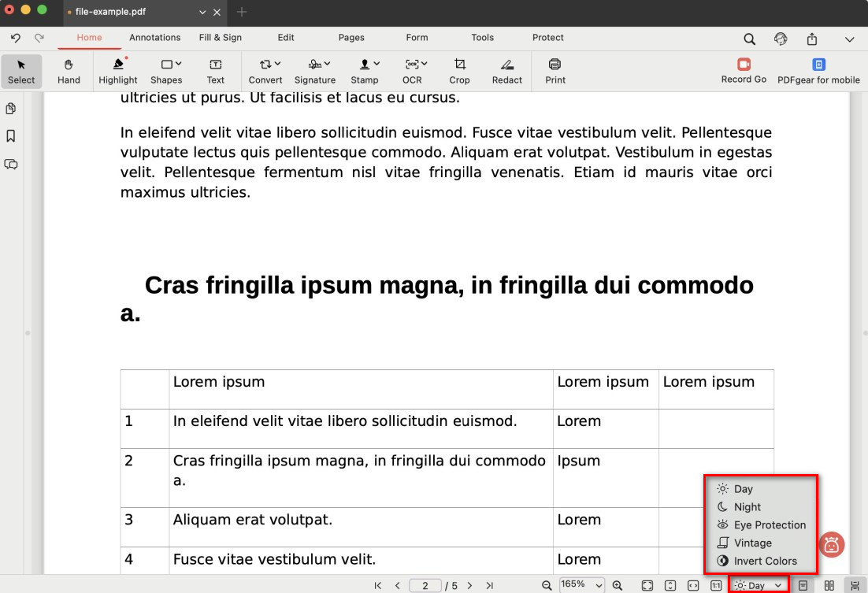Open the zoom level 165% dropdown
This screenshot has height=593, width=868.
pyautogui.click(x=582, y=585)
